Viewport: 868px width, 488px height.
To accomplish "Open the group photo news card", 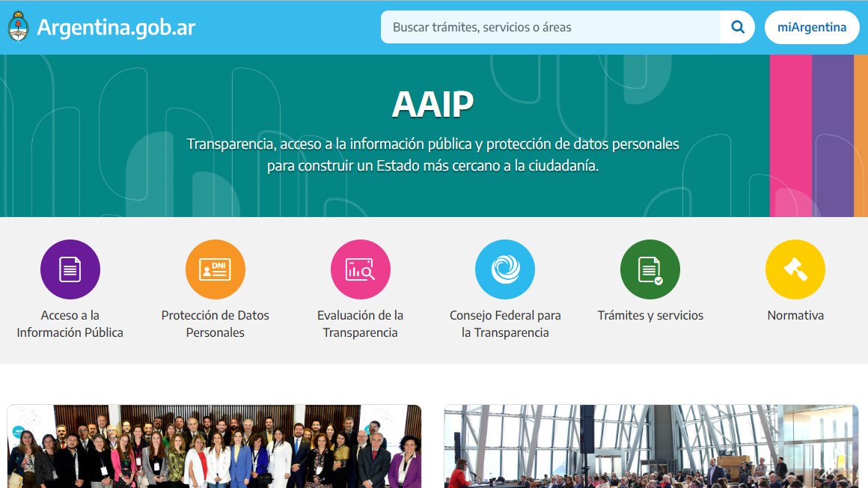I will click(214, 446).
